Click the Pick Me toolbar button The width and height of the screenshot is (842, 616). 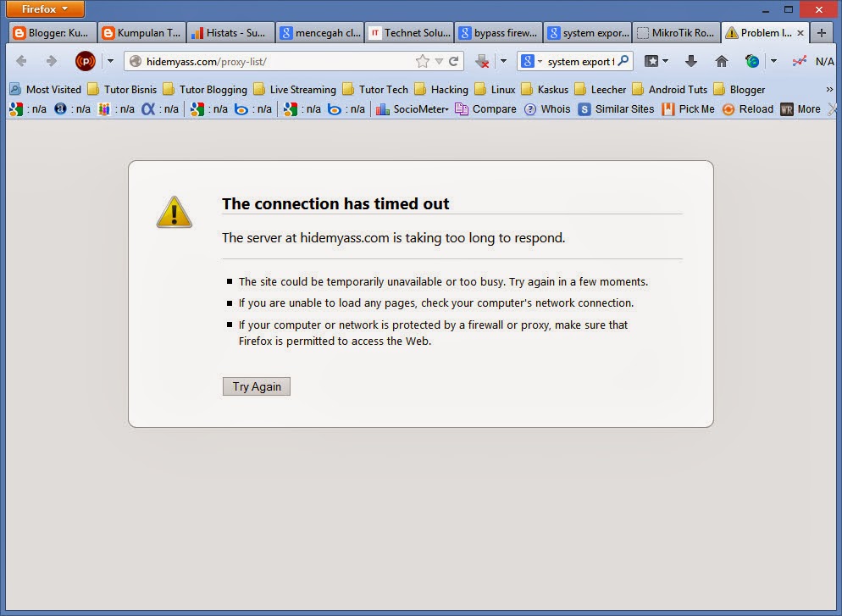[x=688, y=108]
